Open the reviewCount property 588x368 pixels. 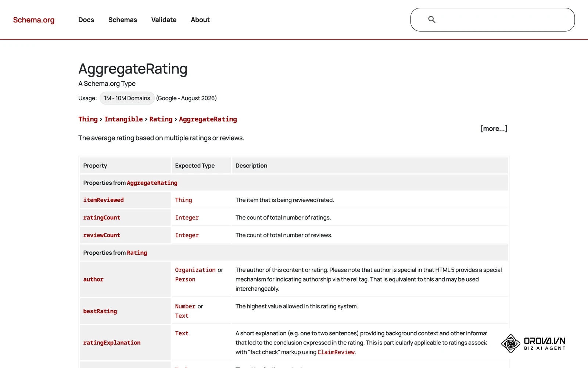click(102, 235)
